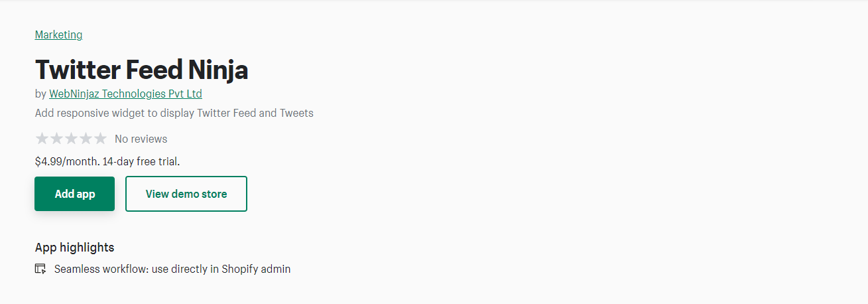Click the green Add app button
Screen dimensions: 868x304
[x=75, y=194]
